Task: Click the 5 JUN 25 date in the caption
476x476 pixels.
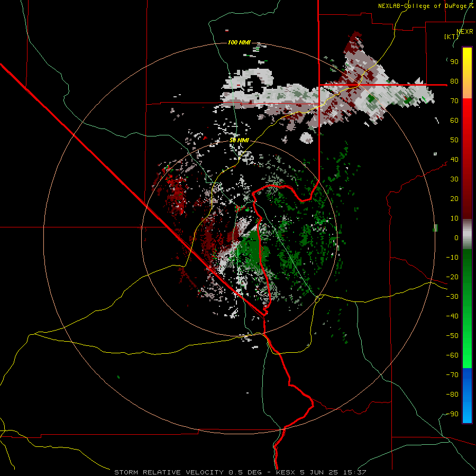Action: click(319, 472)
